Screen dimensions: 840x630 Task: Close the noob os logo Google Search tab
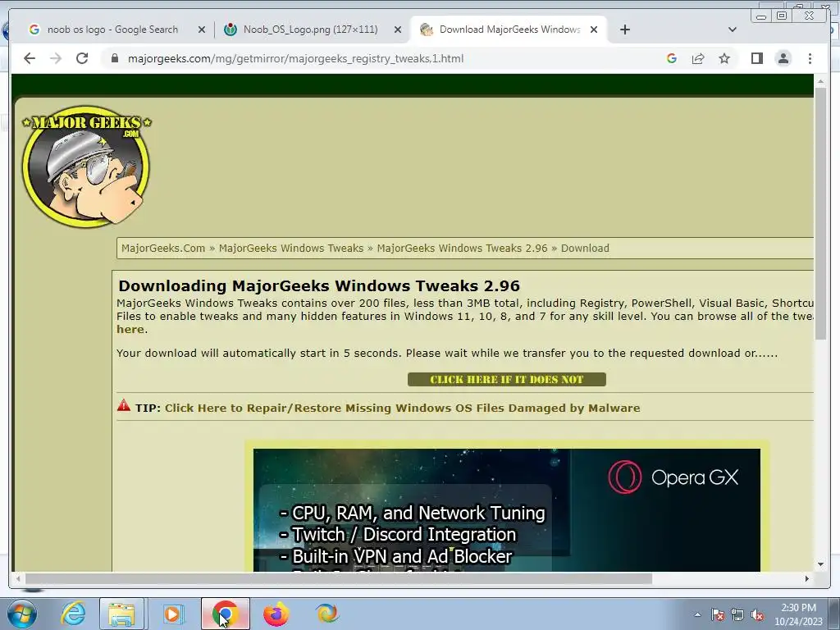point(202,30)
